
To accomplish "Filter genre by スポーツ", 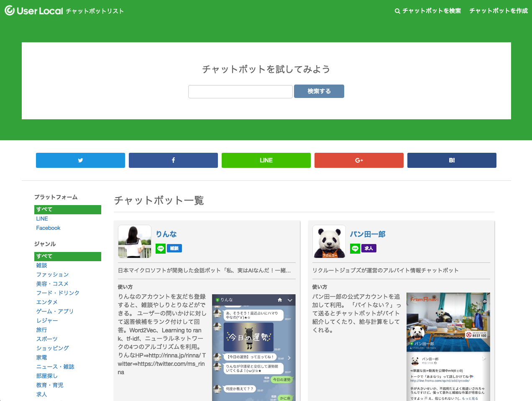I will pyautogui.click(x=47, y=339).
